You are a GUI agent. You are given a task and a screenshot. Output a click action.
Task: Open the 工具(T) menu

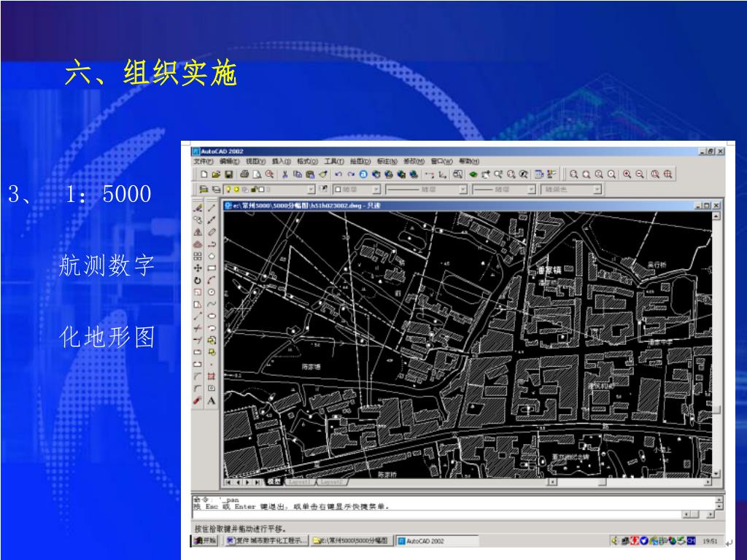(x=334, y=162)
